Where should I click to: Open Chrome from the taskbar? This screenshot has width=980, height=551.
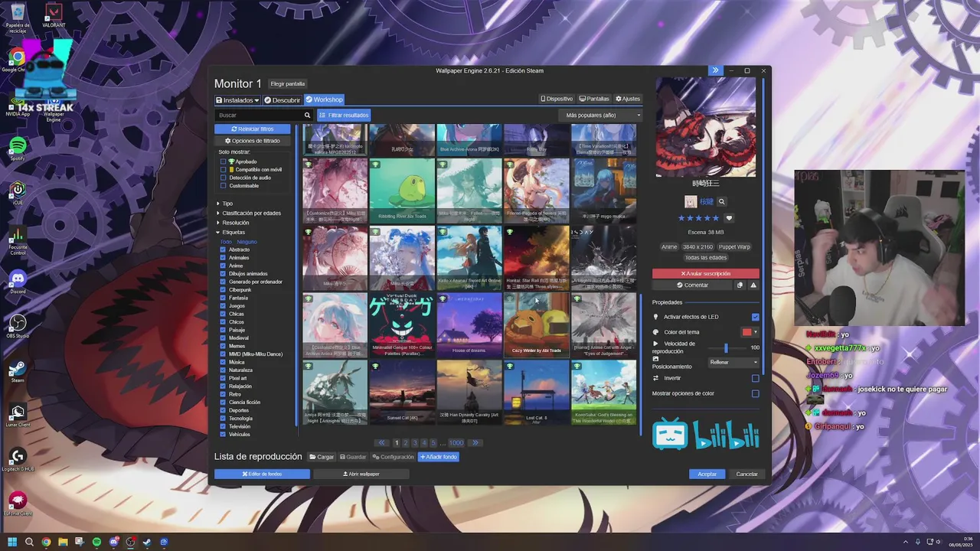46,542
